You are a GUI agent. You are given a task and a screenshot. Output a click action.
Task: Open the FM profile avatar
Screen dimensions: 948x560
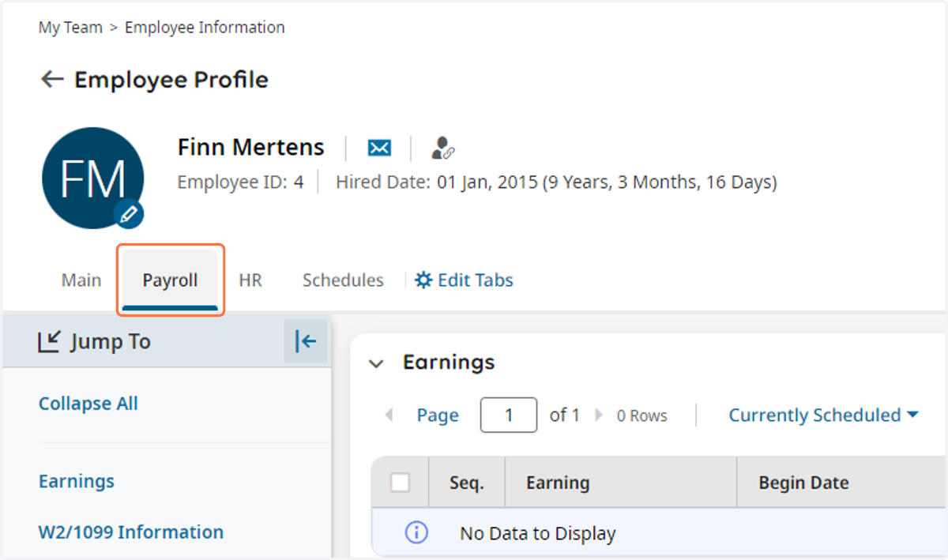92,179
